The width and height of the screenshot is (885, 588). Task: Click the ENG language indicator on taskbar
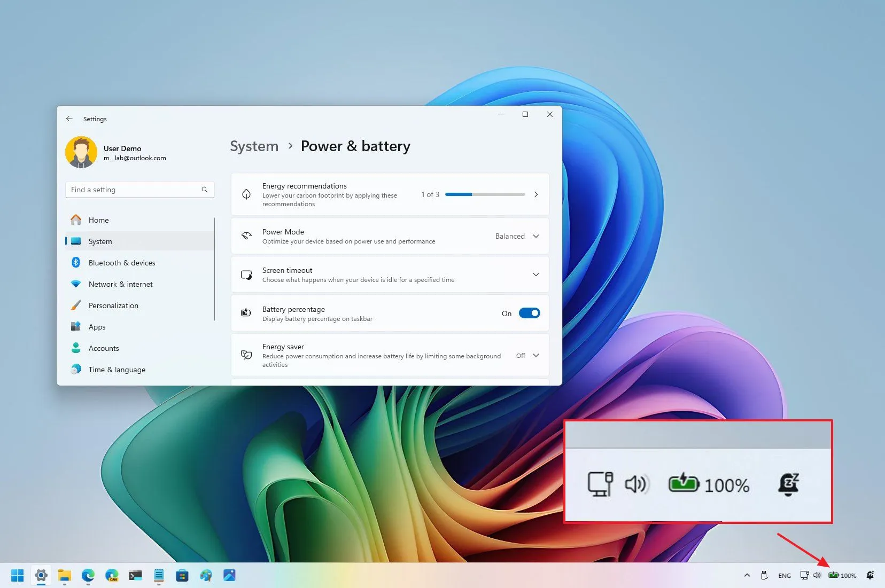point(784,575)
